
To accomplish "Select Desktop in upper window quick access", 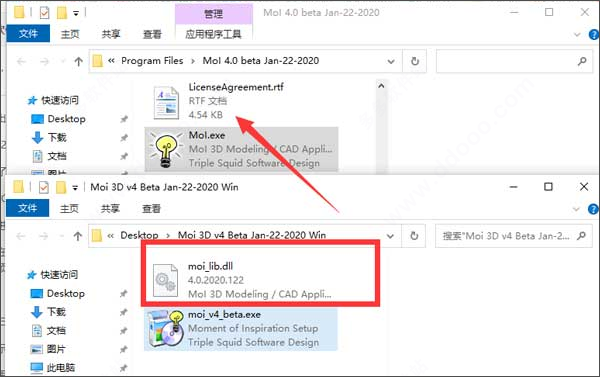I will pos(66,119).
